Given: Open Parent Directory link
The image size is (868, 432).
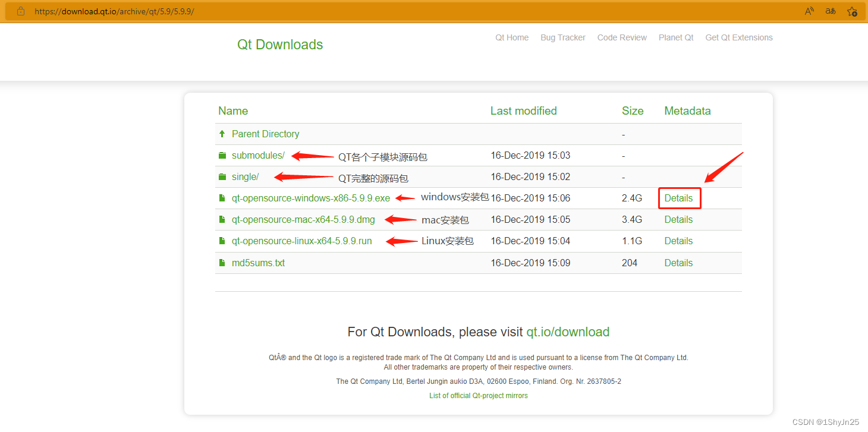Looking at the screenshot, I should click(x=266, y=134).
